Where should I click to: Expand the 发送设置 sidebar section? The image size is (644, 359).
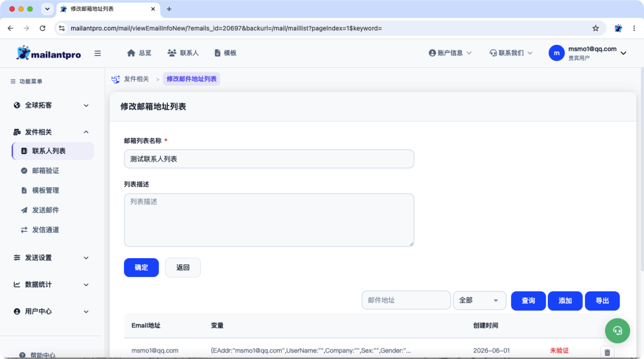[x=51, y=258]
